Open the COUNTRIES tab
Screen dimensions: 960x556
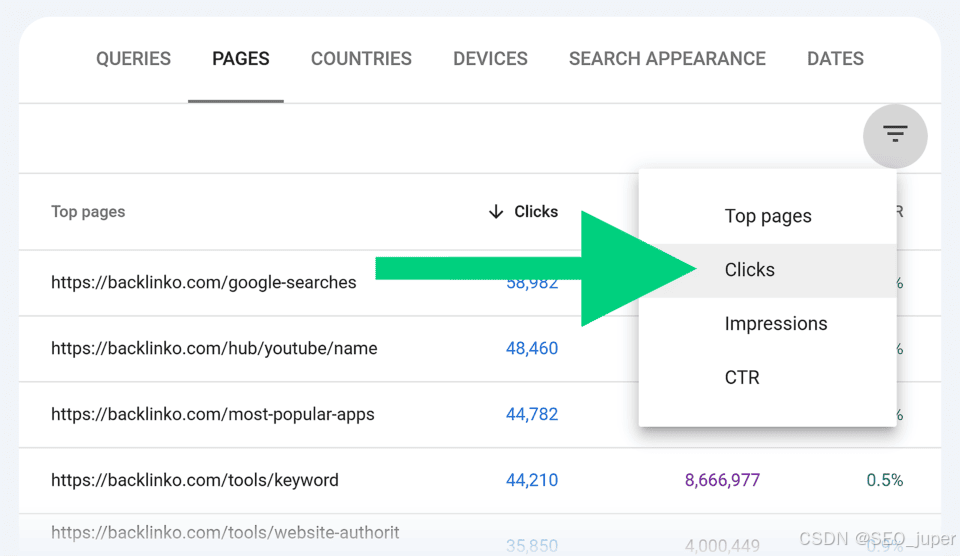[361, 59]
